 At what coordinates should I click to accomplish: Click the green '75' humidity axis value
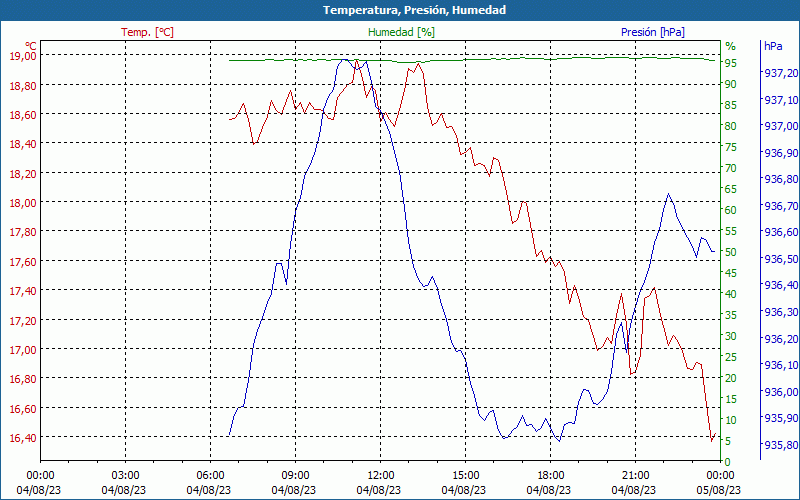pos(731,147)
